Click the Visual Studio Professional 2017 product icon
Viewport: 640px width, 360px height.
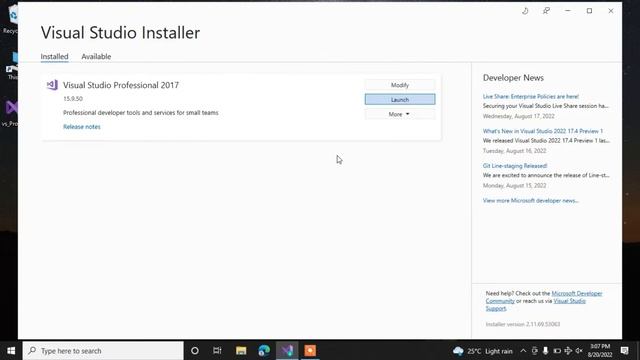(x=52, y=85)
